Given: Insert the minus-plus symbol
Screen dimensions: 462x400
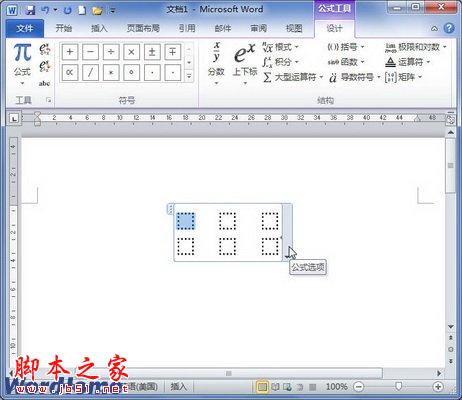Looking at the screenshot, I should [x=173, y=52].
